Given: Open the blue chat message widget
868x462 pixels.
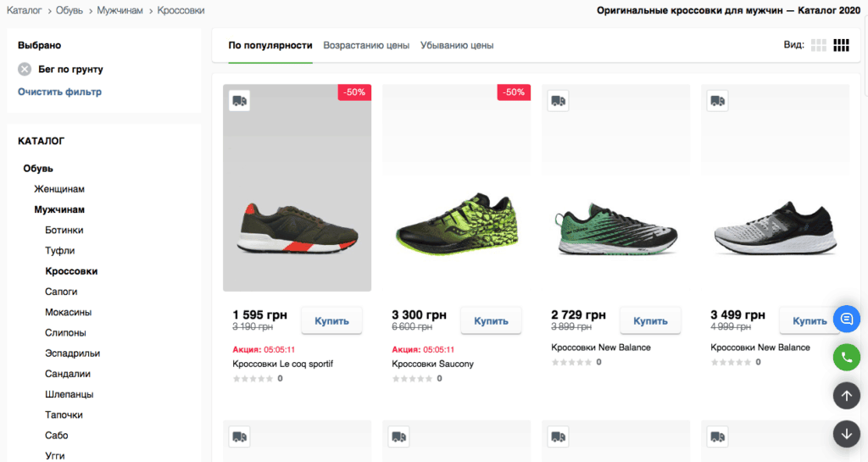Looking at the screenshot, I should 847,320.
